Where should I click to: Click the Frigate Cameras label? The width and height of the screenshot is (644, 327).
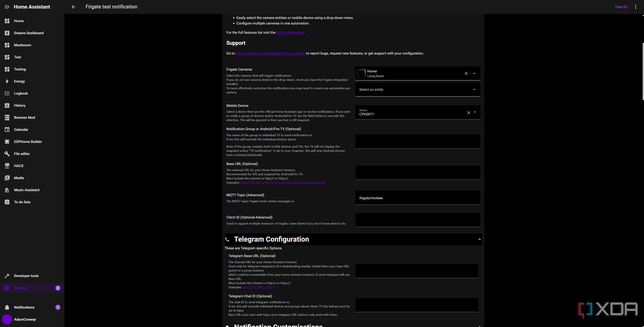(239, 69)
